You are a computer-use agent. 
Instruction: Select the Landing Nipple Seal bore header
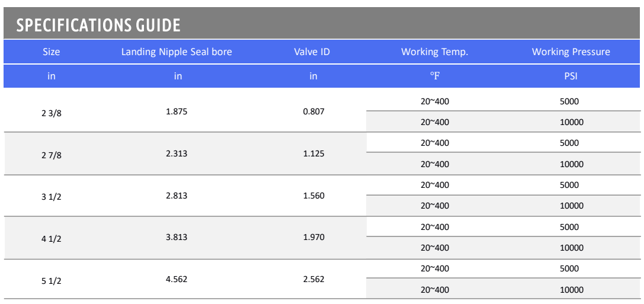(177, 52)
